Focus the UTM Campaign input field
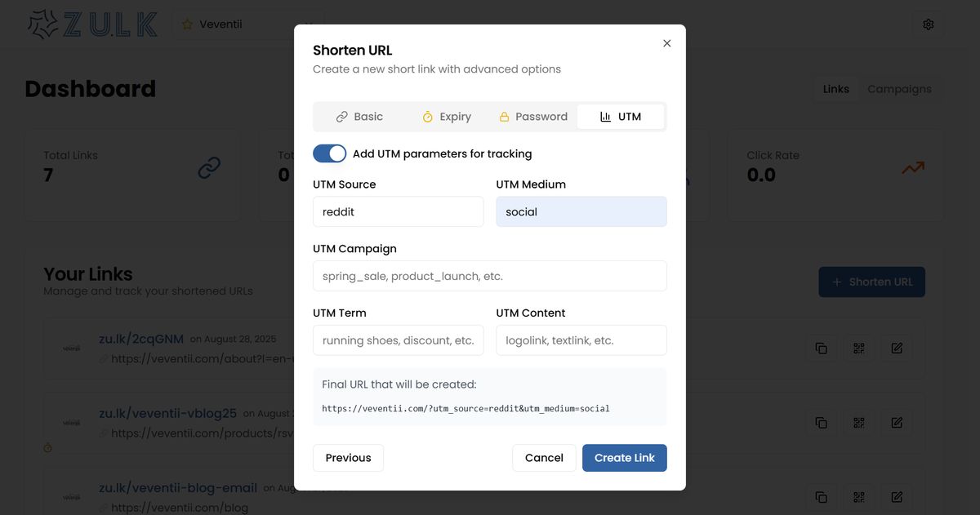This screenshot has width=980, height=515. coord(489,276)
